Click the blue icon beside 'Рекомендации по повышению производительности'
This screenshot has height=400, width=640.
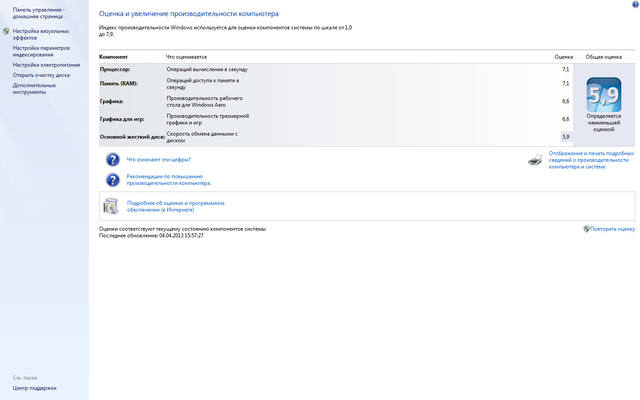click(x=113, y=180)
